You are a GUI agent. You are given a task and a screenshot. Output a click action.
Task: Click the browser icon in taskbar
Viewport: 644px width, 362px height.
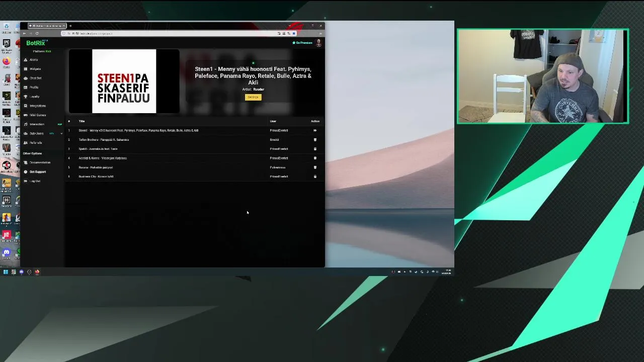click(x=37, y=272)
